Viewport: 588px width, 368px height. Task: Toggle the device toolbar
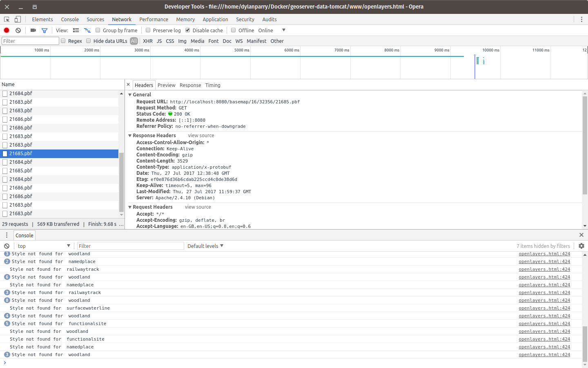[x=17, y=19]
